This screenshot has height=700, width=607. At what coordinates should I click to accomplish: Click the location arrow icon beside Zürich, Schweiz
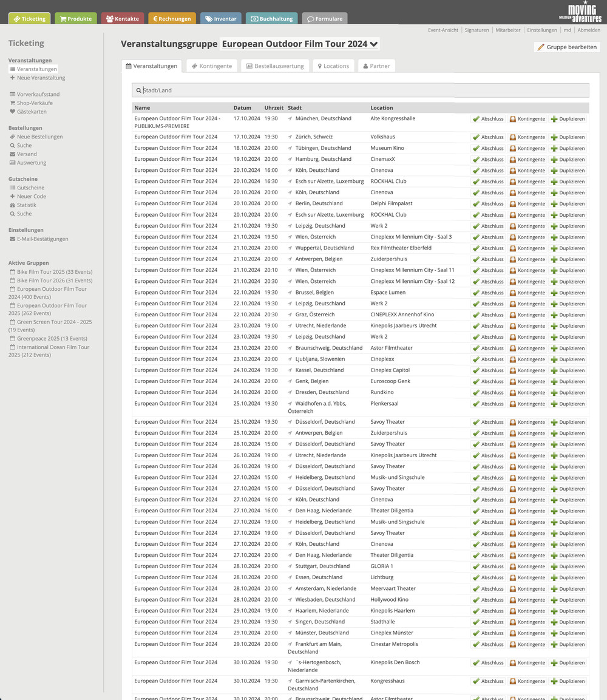(x=290, y=137)
